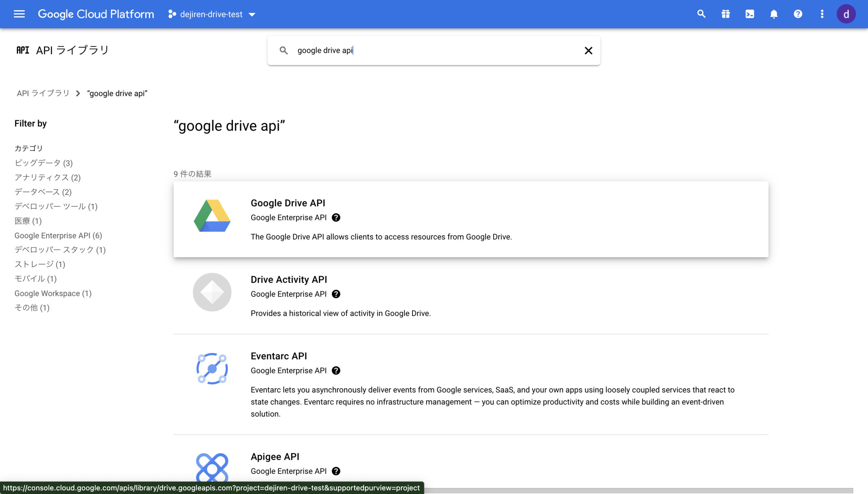Open the gift free trial icon
Viewport: 868px width, 494px height.
[726, 14]
